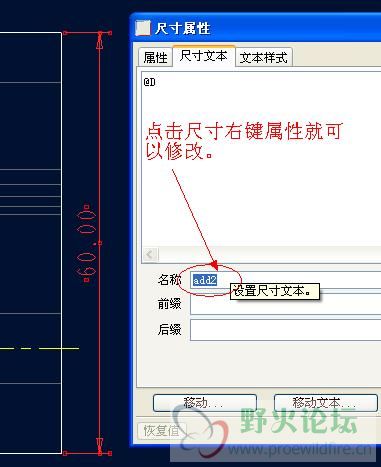This screenshot has width=381, height=467.
Task: Click the 60.00 dimension text in drawing
Action: (x=87, y=244)
